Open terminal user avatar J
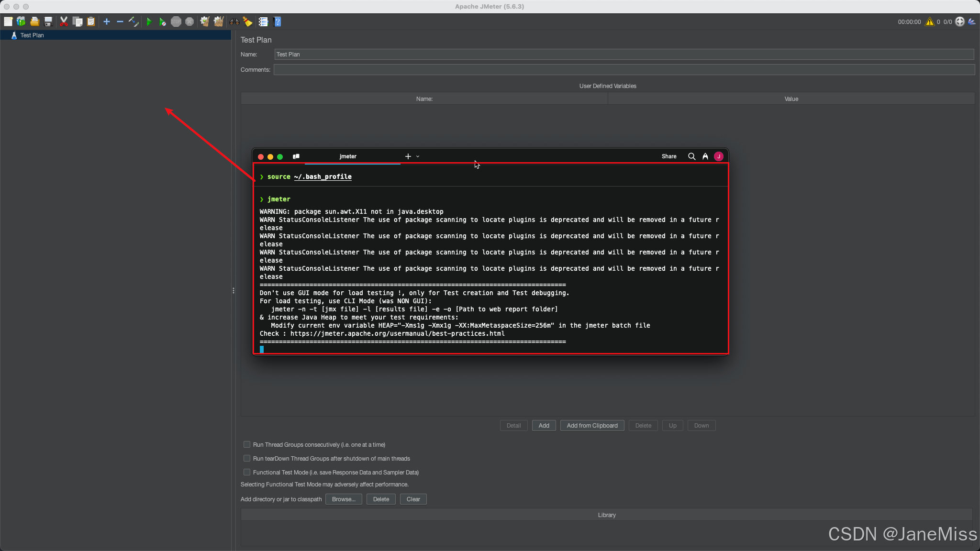The height and width of the screenshot is (551, 980). click(x=719, y=156)
